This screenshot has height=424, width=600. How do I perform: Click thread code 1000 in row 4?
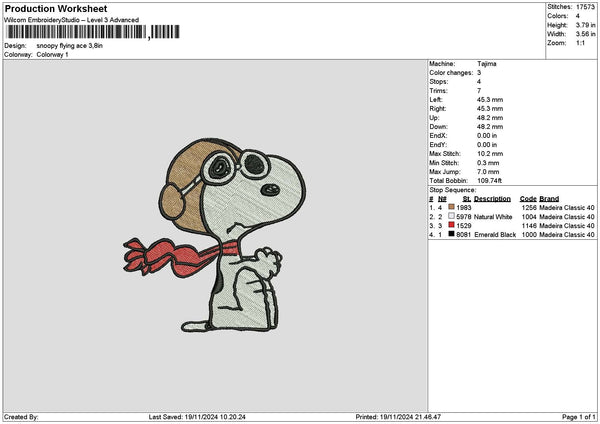pos(529,235)
